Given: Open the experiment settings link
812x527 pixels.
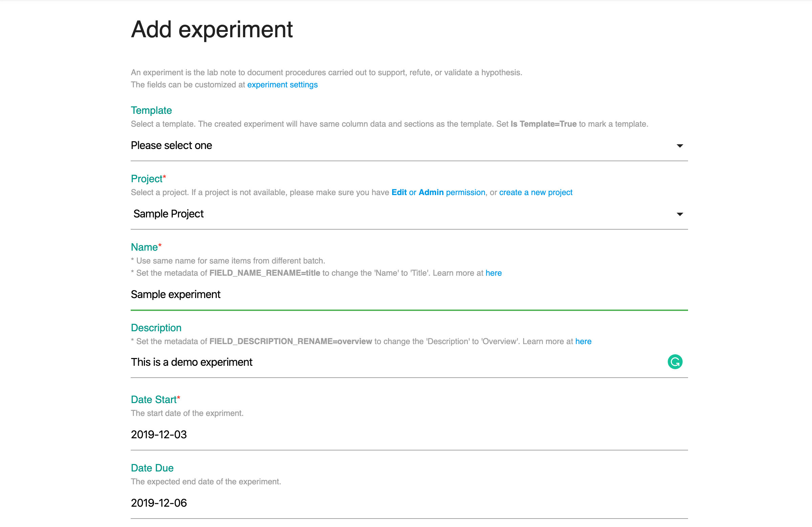Looking at the screenshot, I should click(x=282, y=85).
